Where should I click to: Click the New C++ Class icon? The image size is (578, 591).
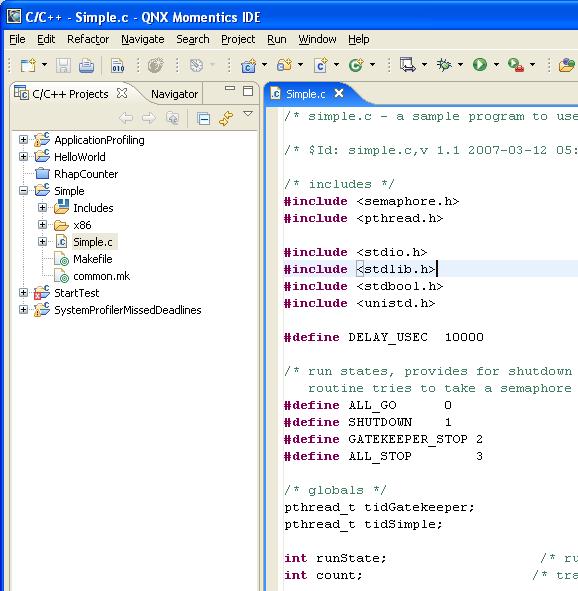(356, 65)
